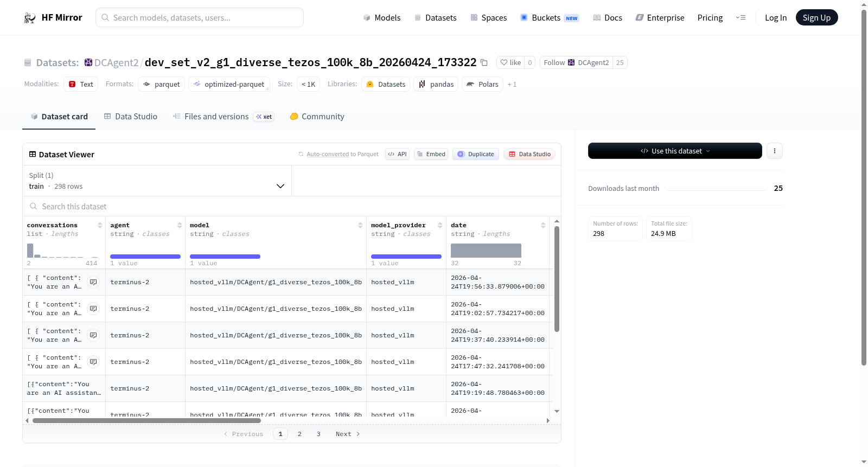
Task: Click the API button
Action: tap(397, 154)
